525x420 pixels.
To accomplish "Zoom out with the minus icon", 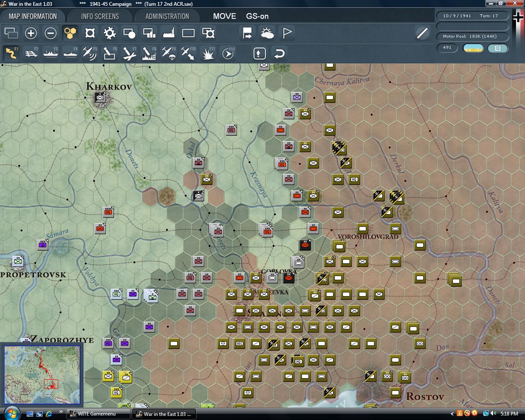I will (x=50, y=33).
